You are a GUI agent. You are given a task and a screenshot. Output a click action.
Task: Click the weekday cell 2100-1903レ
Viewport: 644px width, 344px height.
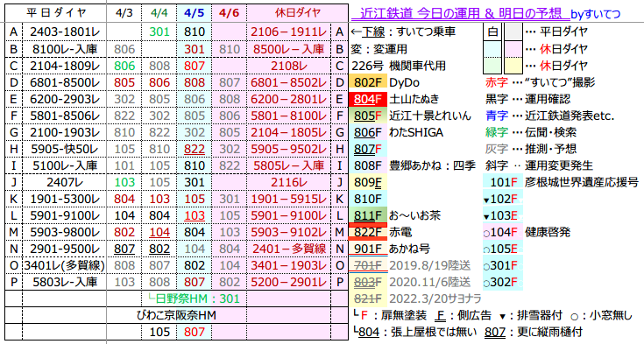point(65,132)
